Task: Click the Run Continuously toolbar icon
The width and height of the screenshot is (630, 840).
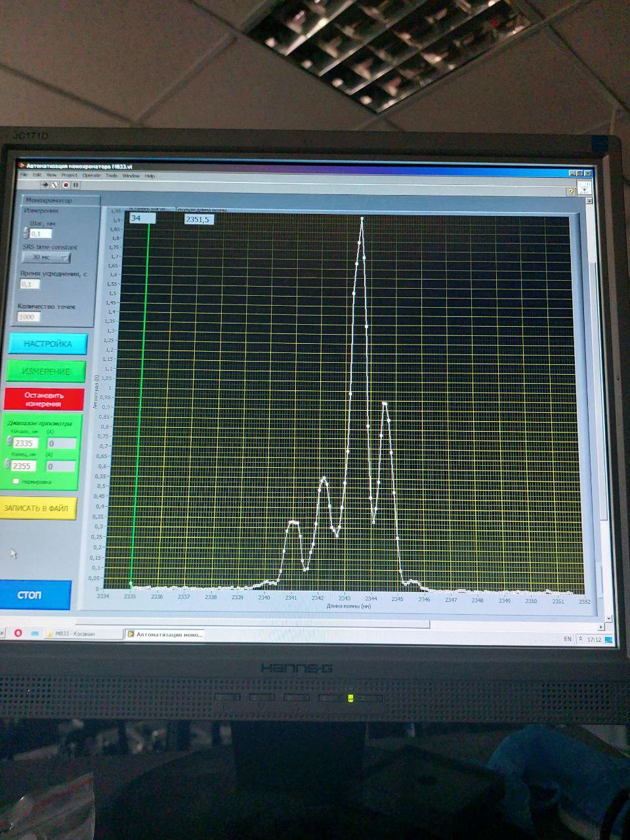Action: tap(55, 185)
